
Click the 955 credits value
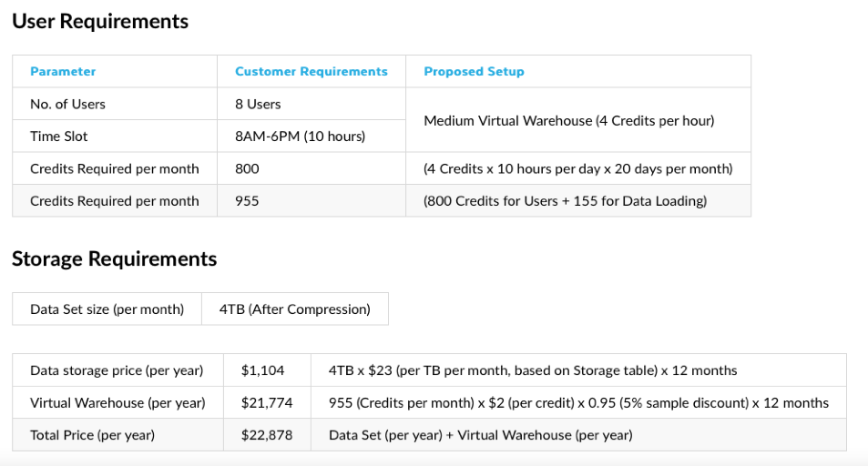247,201
